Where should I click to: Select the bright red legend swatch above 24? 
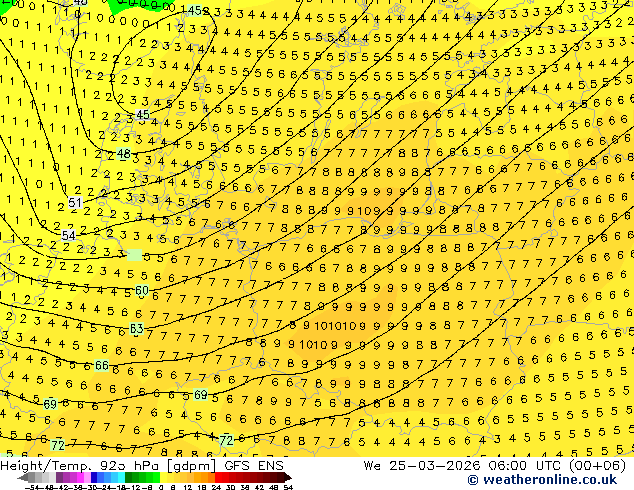(218, 478)
